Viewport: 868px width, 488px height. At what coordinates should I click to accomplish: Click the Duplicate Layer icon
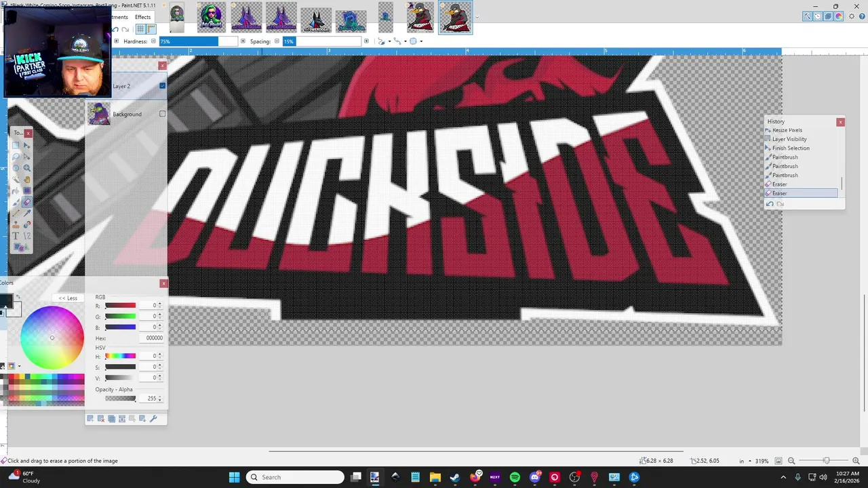111,419
